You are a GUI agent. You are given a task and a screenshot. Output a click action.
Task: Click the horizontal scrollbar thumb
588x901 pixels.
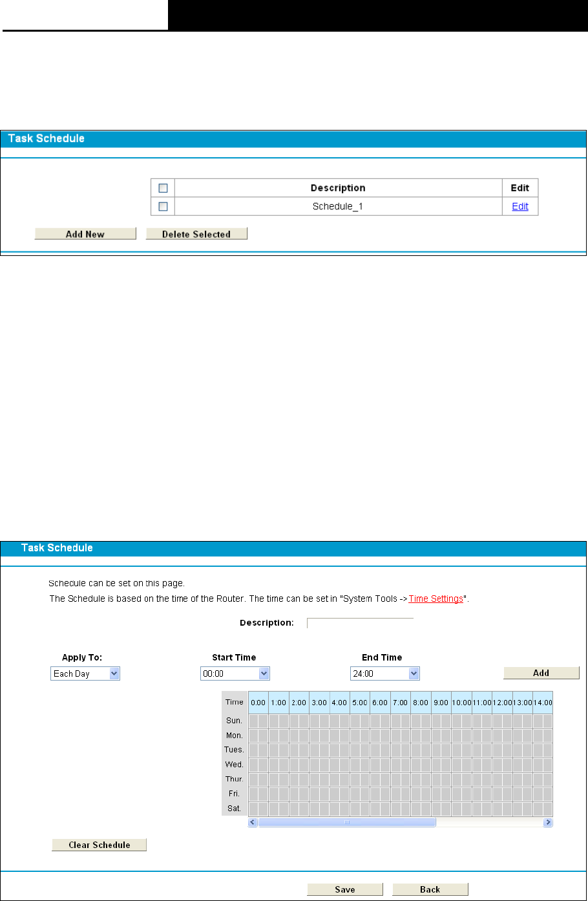[x=347, y=822]
